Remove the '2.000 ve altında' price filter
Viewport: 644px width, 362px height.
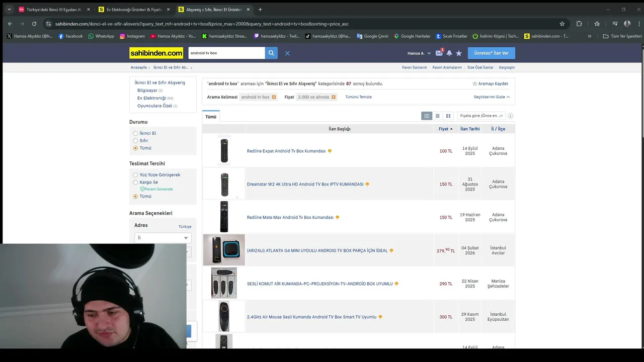(333, 97)
